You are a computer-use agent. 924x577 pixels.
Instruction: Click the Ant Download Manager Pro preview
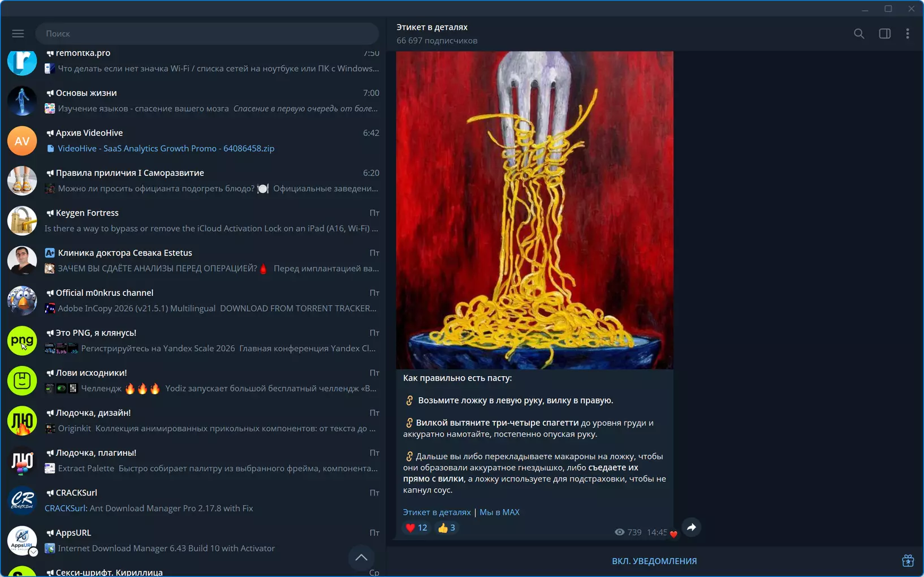tap(171, 508)
